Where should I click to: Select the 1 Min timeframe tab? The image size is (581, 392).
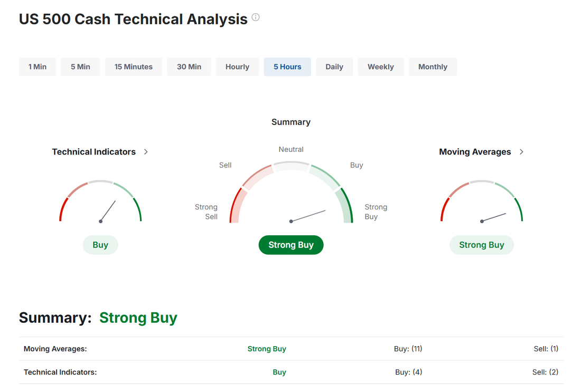[38, 66]
